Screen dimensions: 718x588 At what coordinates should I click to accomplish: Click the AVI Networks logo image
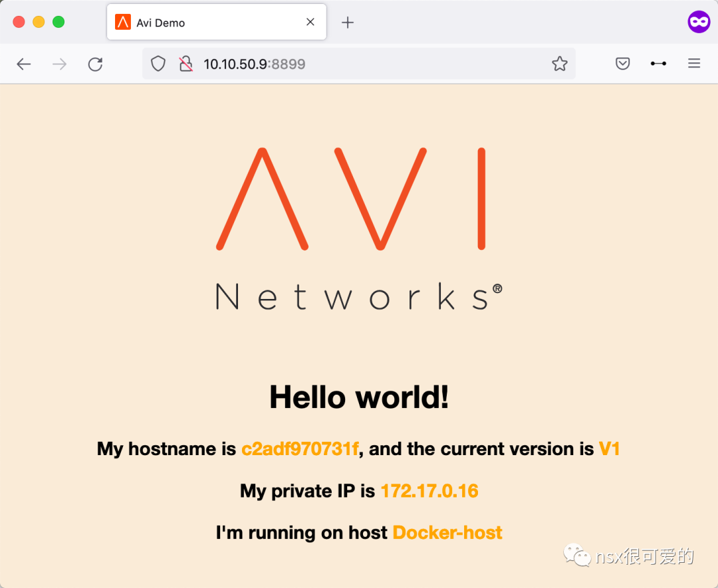tap(359, 229)
